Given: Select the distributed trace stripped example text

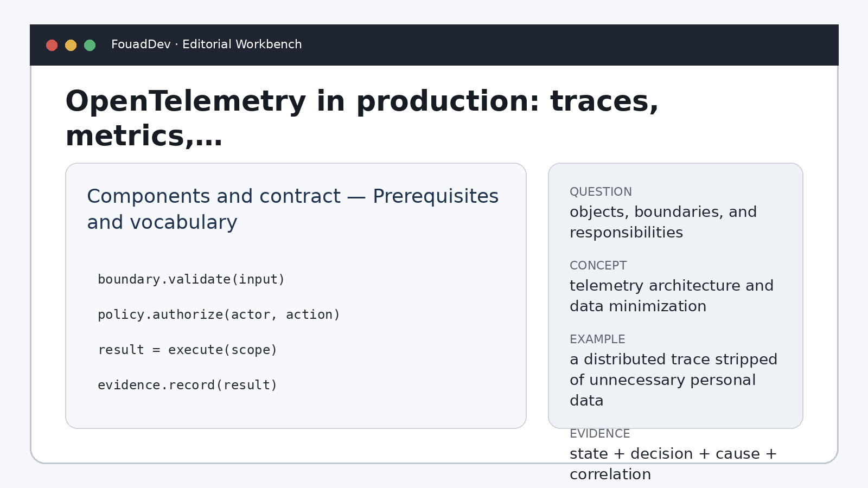Looking at the screenshot, I should [673, 380].
